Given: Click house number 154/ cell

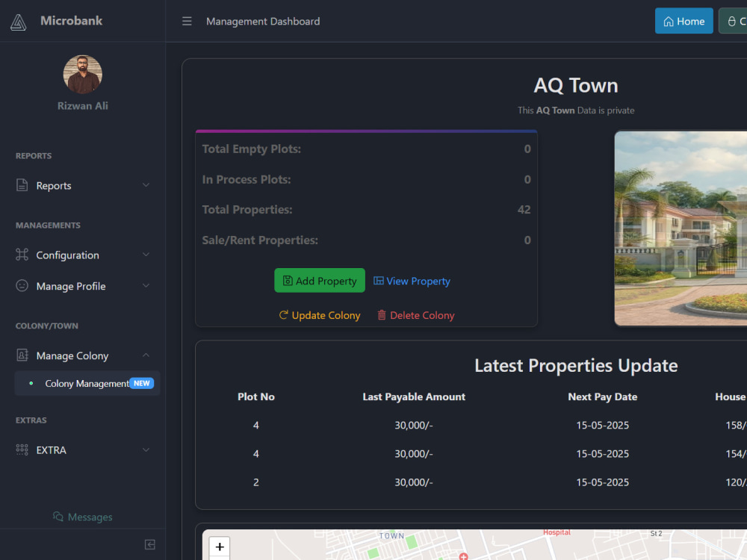Looking at the screenshot, I should click(x=736, y=454).
